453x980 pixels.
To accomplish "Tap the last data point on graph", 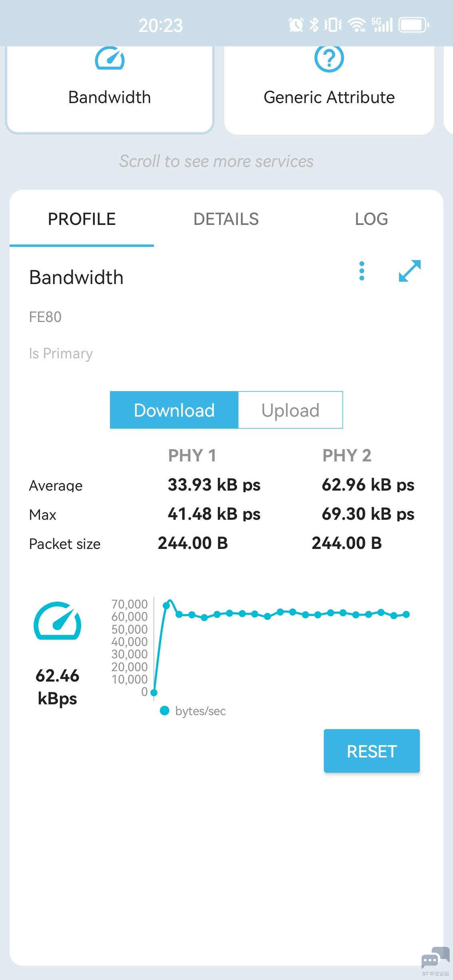I will point(406,614).
